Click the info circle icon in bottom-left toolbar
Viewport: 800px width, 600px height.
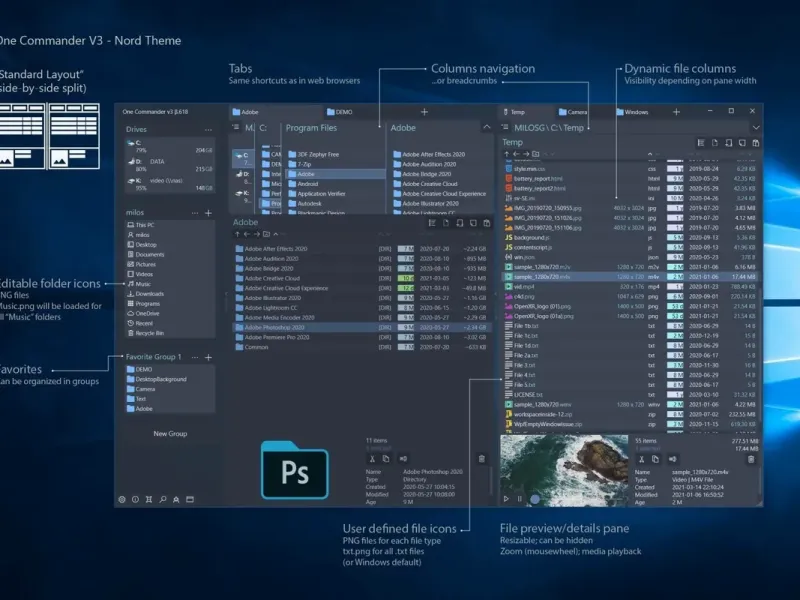[x=135, y=499]
